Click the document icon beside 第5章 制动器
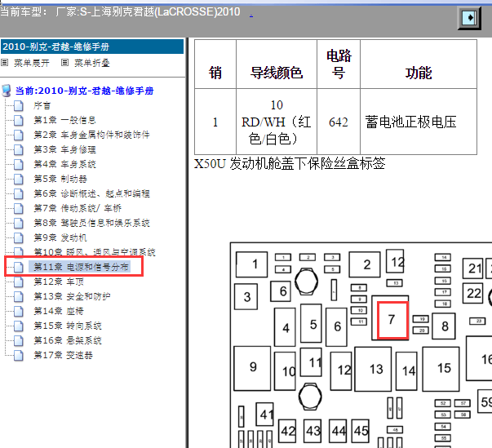 [19, 180]
